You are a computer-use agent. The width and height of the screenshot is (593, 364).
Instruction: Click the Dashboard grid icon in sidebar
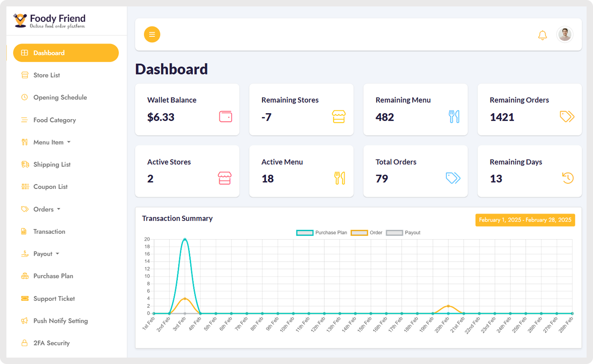[x=24, y=53]
